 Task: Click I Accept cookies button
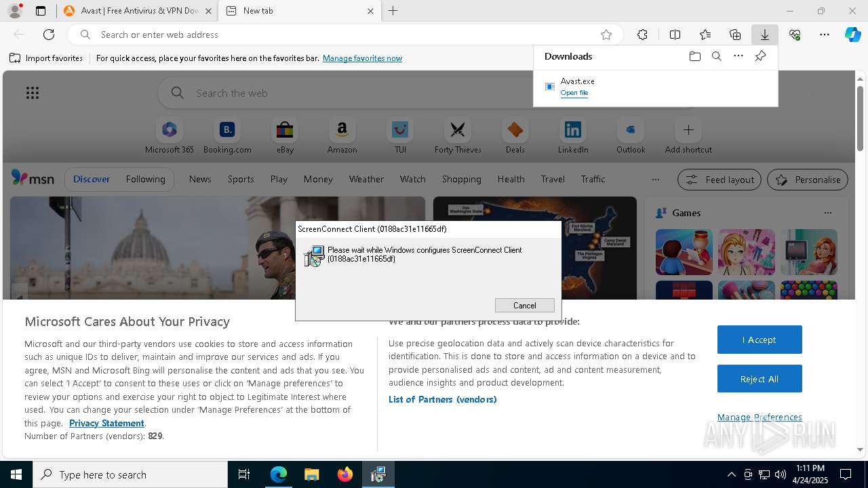(x=759, y=340)
